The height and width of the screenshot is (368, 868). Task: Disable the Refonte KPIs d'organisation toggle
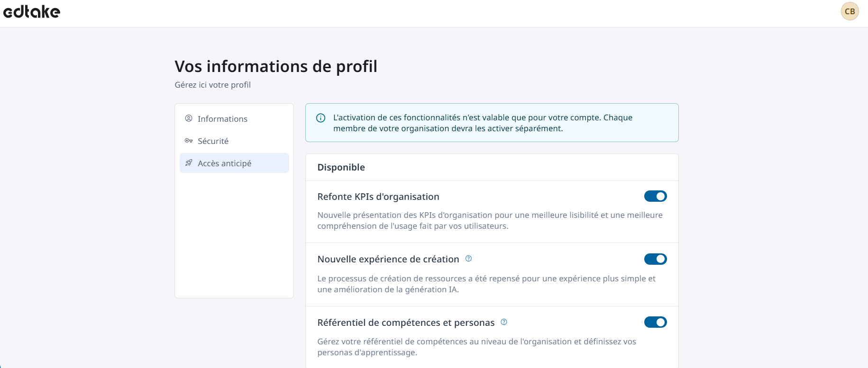coord(655,196)
